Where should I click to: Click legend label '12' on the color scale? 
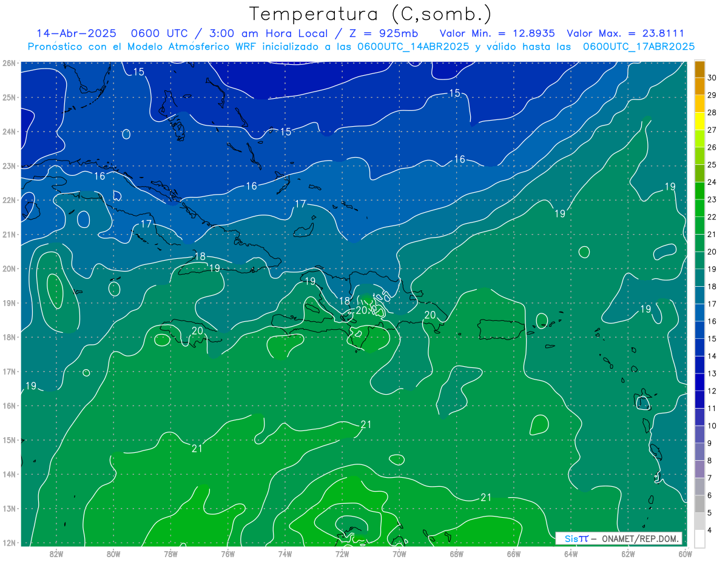(x=712, y=391)
